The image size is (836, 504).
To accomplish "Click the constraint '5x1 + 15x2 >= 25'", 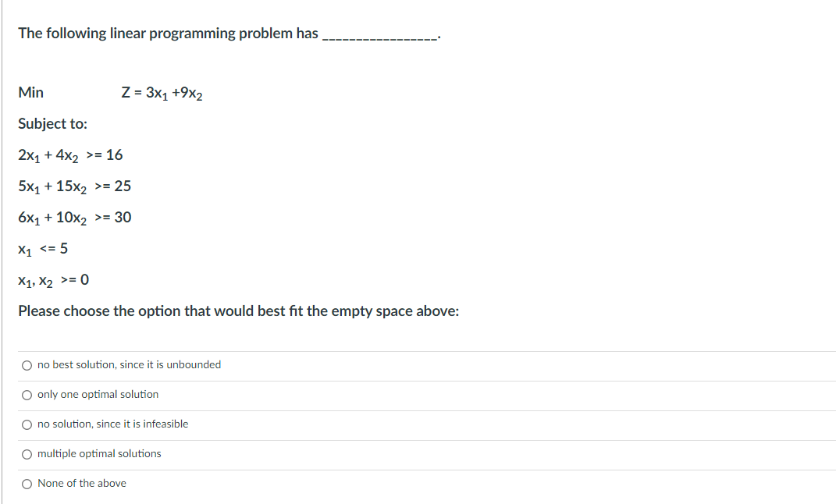I will click(x=75, y=186).
